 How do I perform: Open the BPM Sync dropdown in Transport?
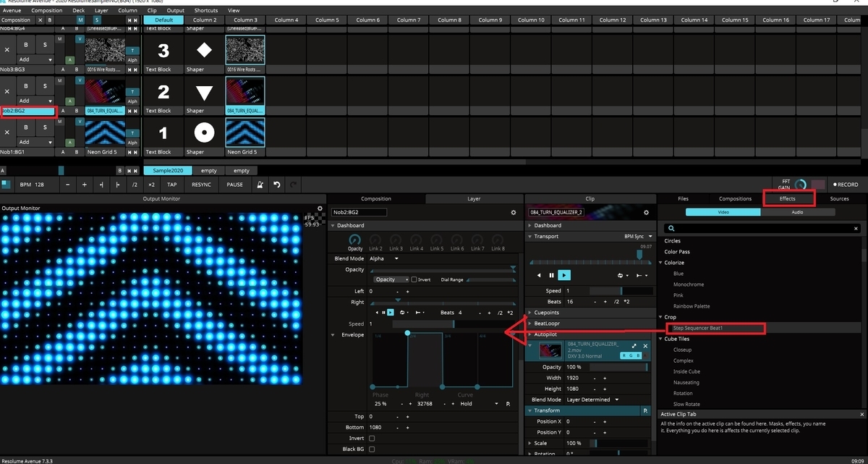click(x=637, y=236)
